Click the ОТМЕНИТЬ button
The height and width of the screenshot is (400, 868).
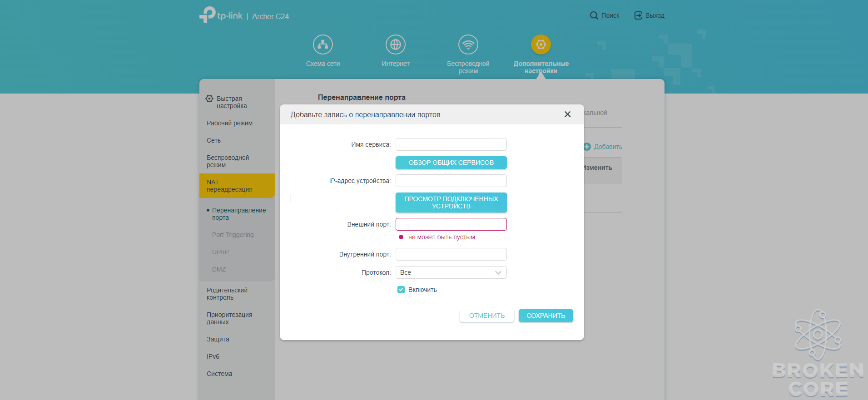point(487,316)
